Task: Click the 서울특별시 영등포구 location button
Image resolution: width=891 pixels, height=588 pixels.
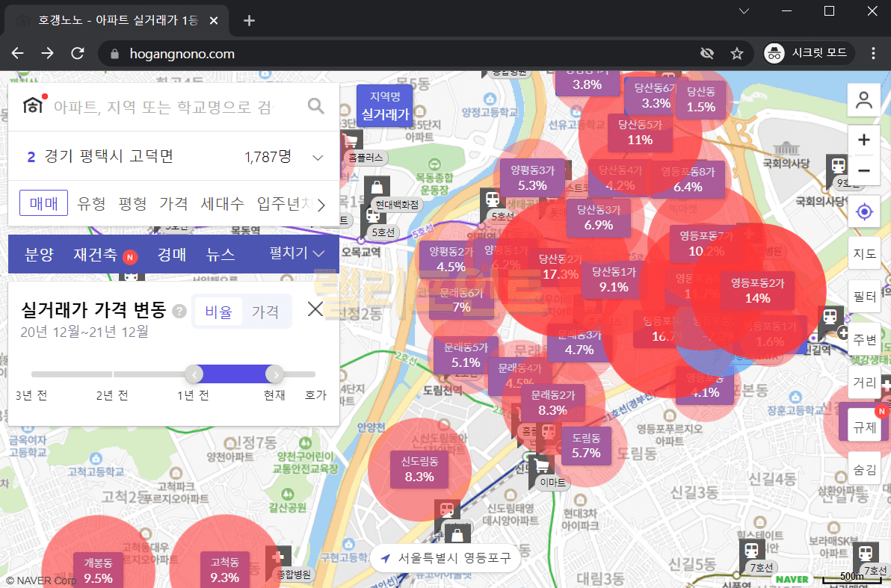Action: click(445, 558)
